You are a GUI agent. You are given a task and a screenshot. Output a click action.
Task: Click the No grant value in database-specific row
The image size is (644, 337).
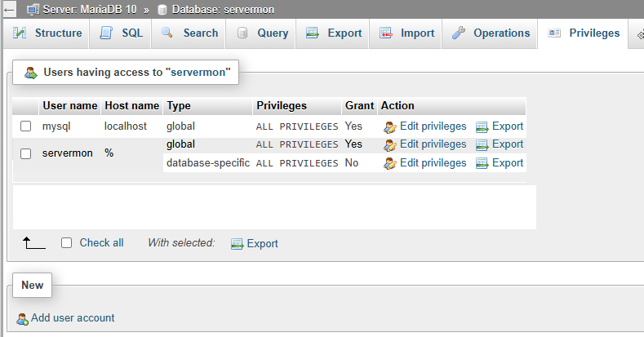coord(352,163)
